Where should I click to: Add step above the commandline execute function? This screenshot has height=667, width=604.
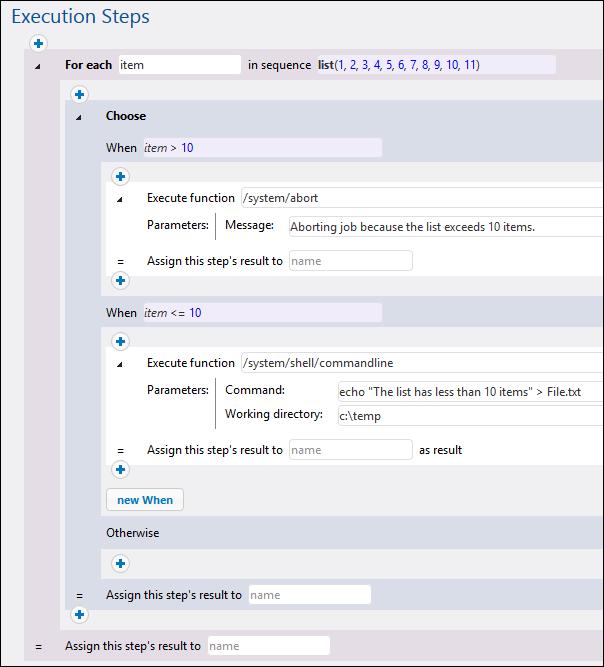(120, 342)
